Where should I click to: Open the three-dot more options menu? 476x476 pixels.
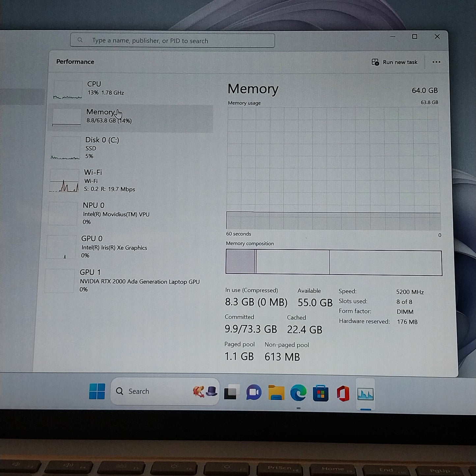point(436,62)
